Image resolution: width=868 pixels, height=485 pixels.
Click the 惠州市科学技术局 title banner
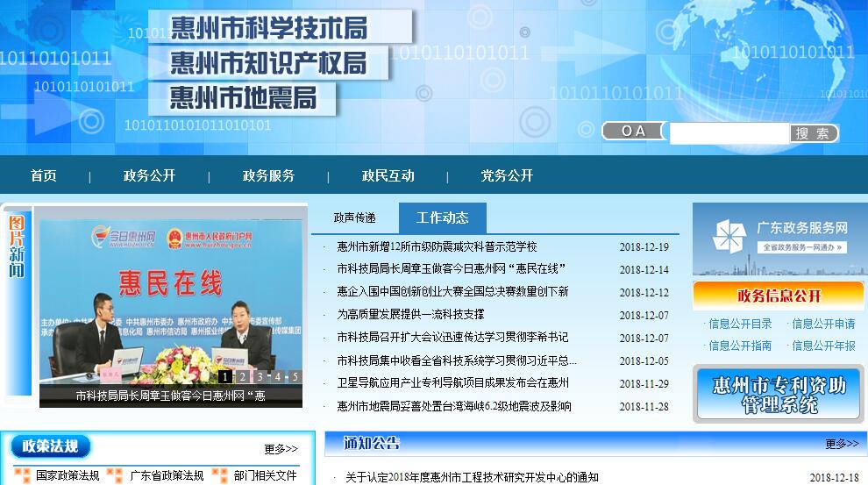[x=280, y=26]
